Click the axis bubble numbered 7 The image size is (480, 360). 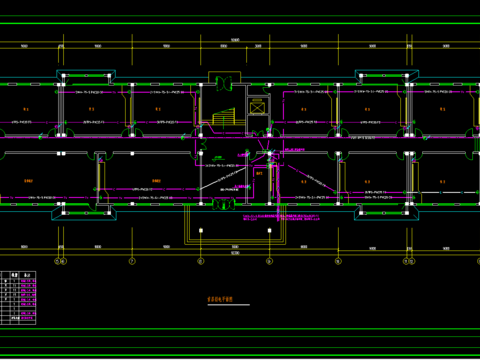pyautogui.click(x=132, y=261)
